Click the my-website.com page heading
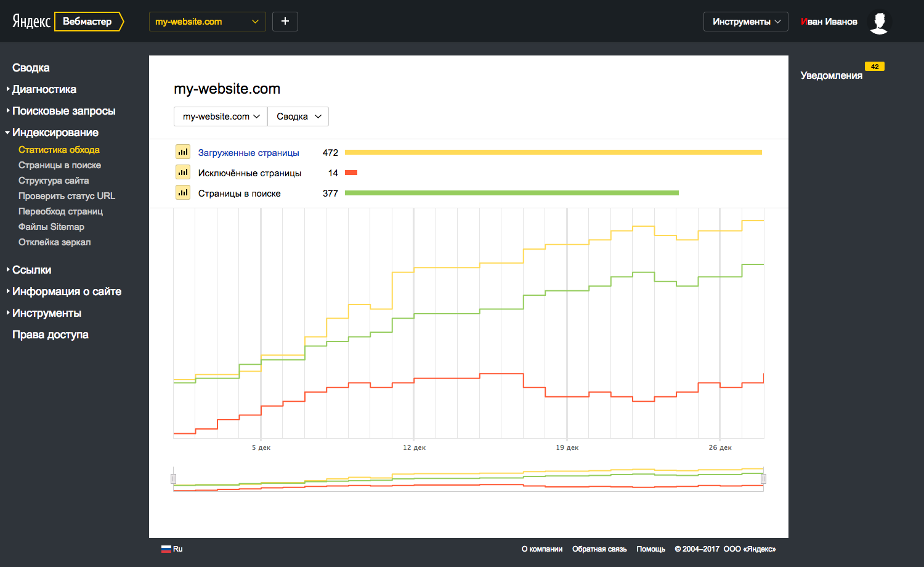Screen dimensions: 924x567 pyautogui.click(x=227, y=89)
